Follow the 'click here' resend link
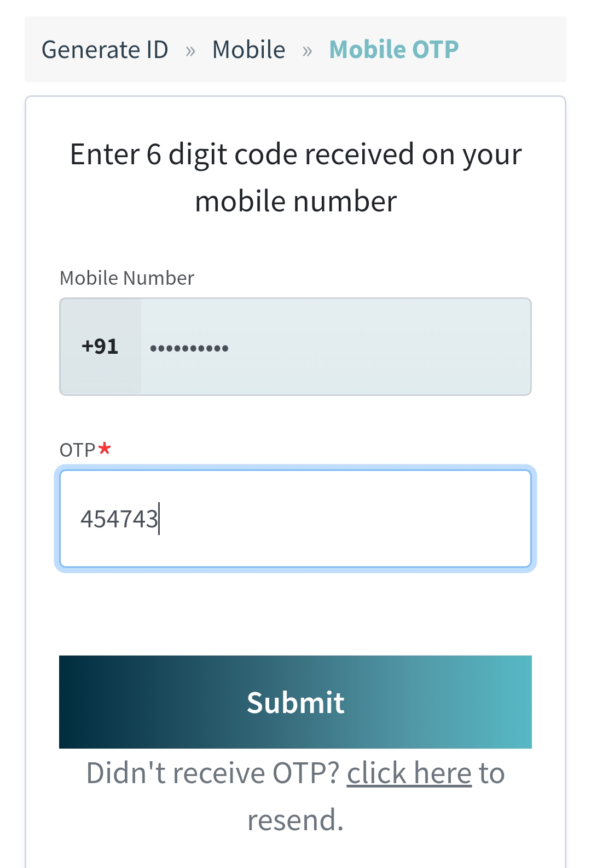591x868 pixels. (x=409, y=773)
